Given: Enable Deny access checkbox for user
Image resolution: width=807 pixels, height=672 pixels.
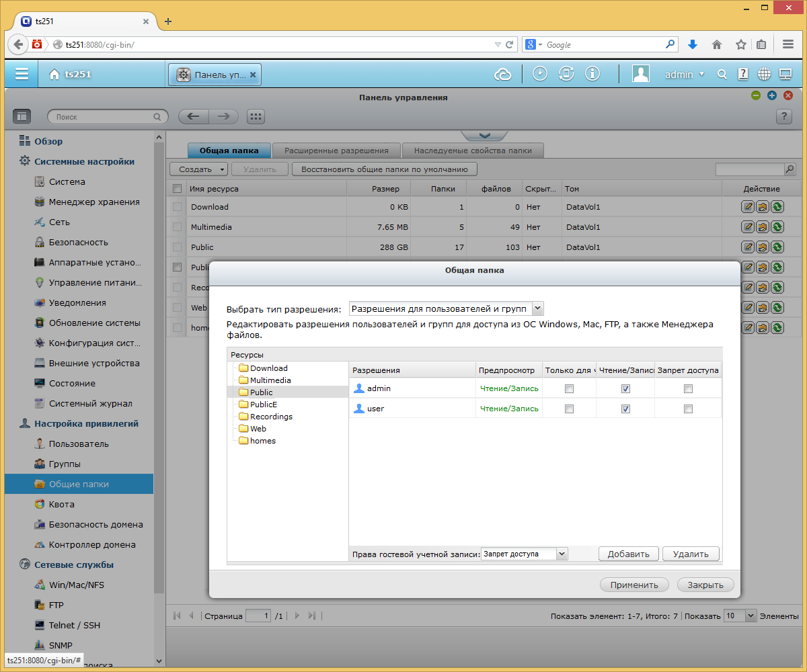Looking at the screenshot, I should (x=688, y=409).
